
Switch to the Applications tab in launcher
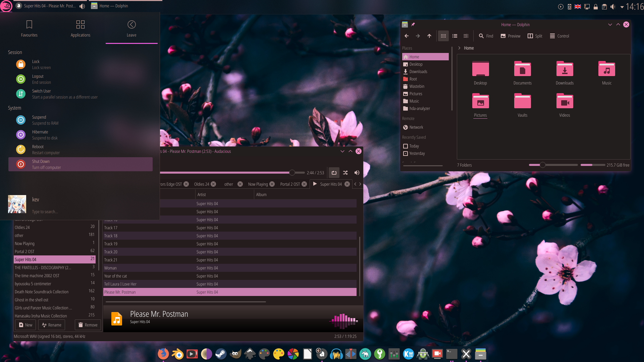click(x=80, y=28)
